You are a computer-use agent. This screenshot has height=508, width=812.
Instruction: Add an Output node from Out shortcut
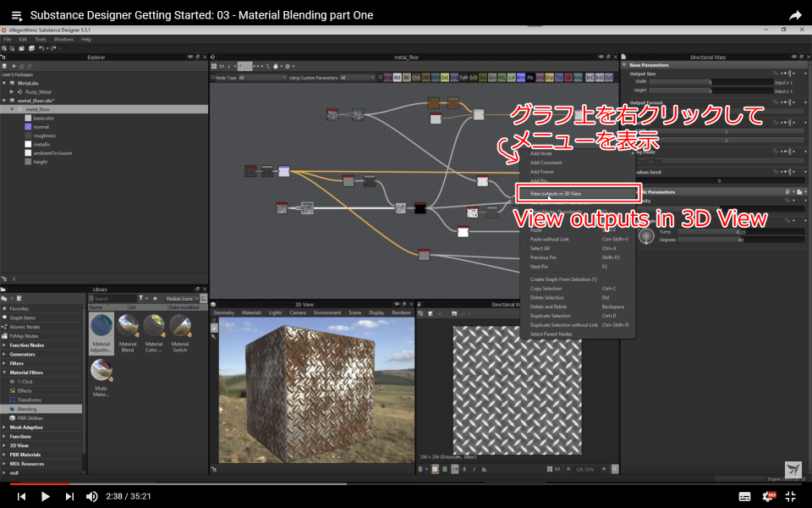(608, 78)
